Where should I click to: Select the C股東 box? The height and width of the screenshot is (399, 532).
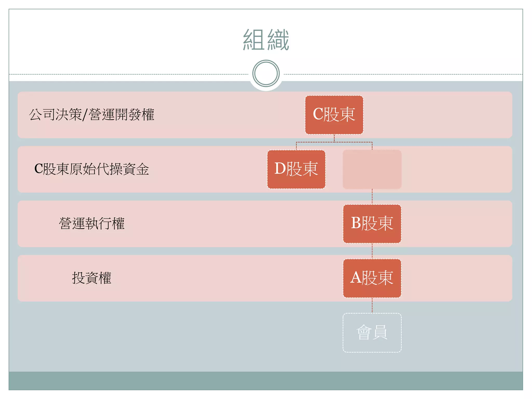[x=334, y=115]
